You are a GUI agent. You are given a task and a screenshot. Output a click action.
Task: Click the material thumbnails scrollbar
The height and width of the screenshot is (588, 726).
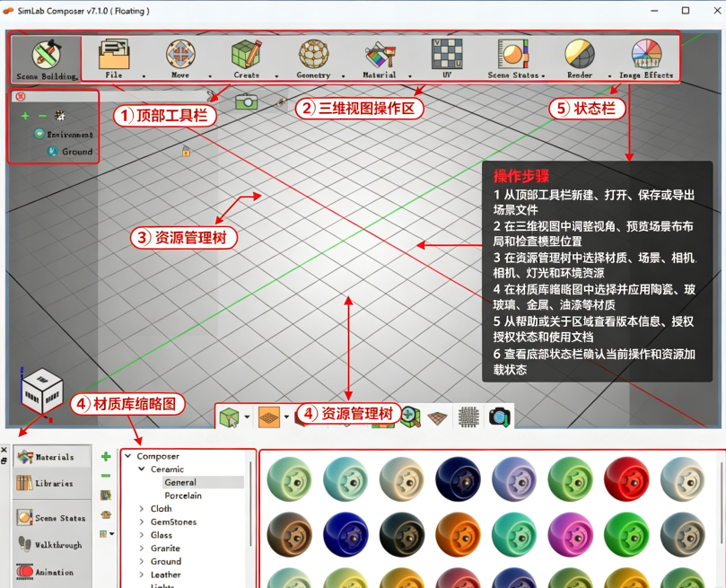[x=722, y=503]
